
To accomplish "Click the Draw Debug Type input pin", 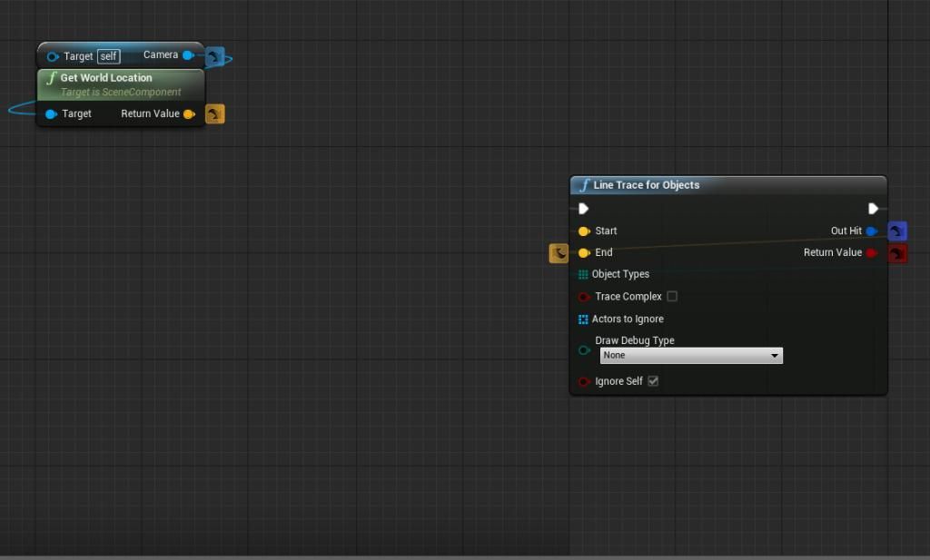I will 584,350.
